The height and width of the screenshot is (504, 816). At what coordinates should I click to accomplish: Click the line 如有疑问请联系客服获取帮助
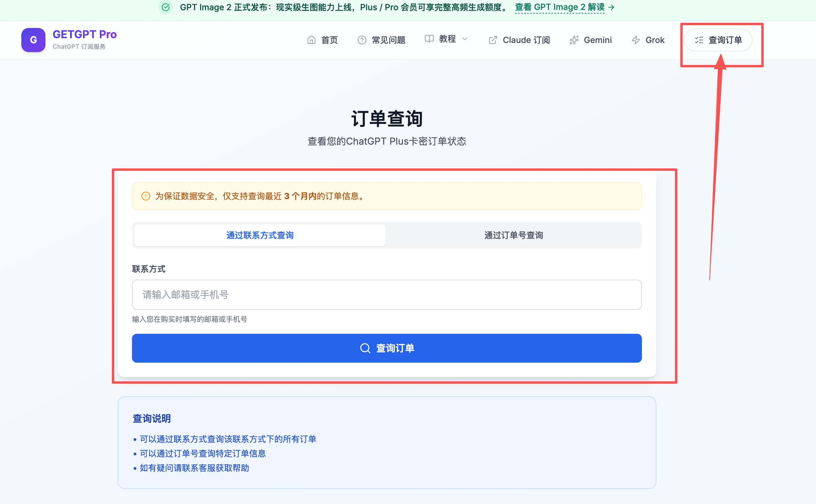click(x=194, y=468)
